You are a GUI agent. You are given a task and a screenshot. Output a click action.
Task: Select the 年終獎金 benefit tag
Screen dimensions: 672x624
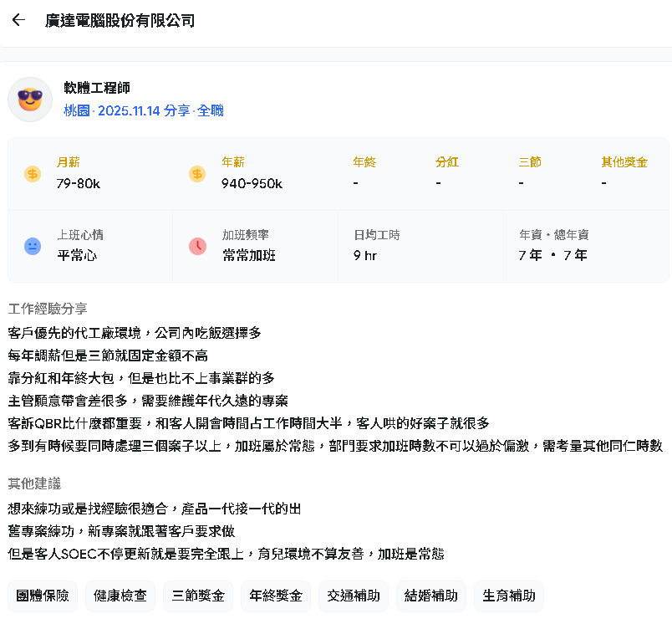click(x=276, y=596)
